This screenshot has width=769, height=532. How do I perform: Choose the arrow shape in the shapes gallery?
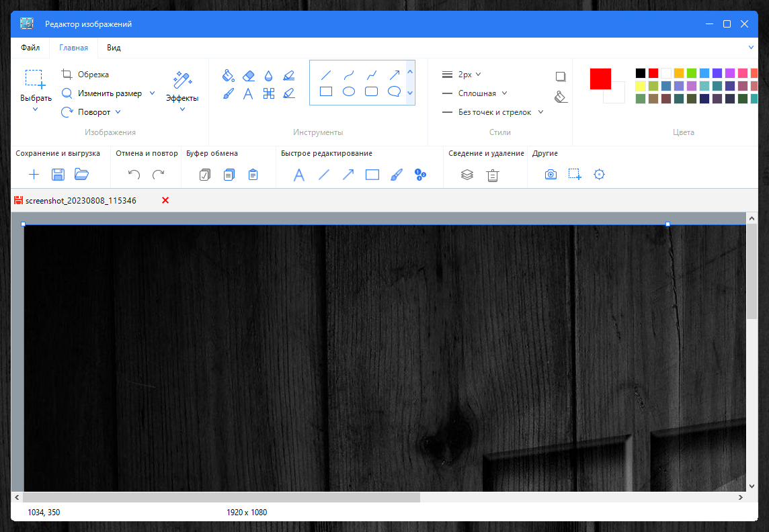pyautogui.click(x=395, y=75)
